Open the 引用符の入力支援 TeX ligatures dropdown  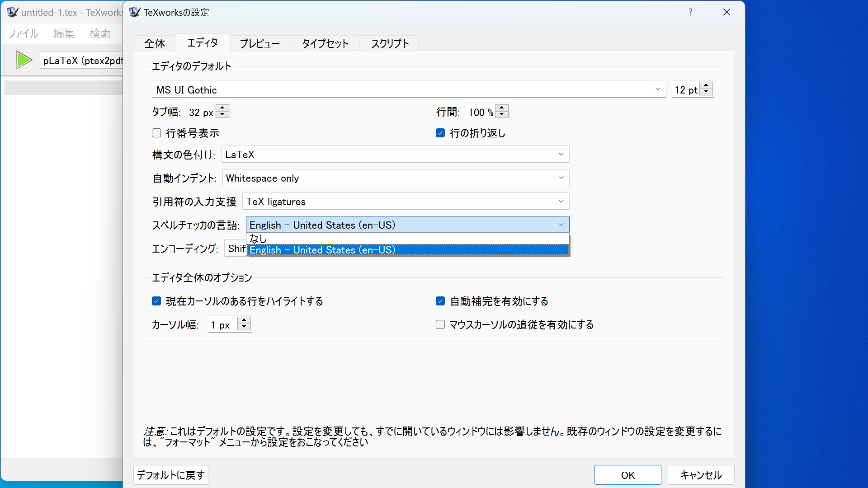406,202
